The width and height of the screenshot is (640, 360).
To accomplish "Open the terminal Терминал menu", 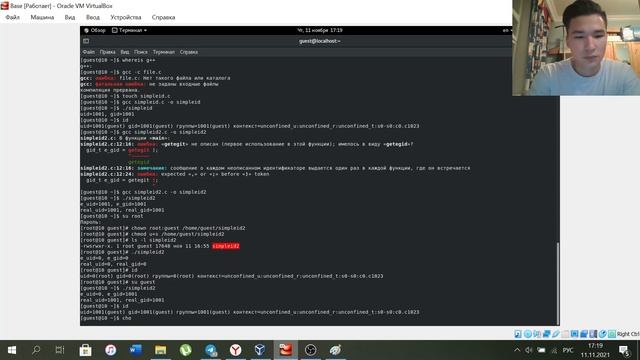I will click(x=163, y=52).
